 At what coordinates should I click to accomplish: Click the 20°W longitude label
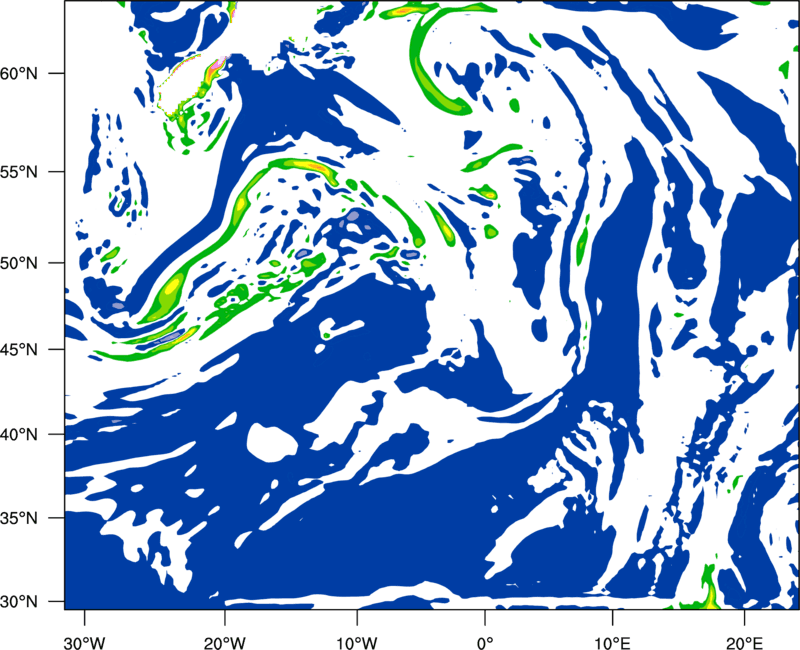[x=225, y=643]
